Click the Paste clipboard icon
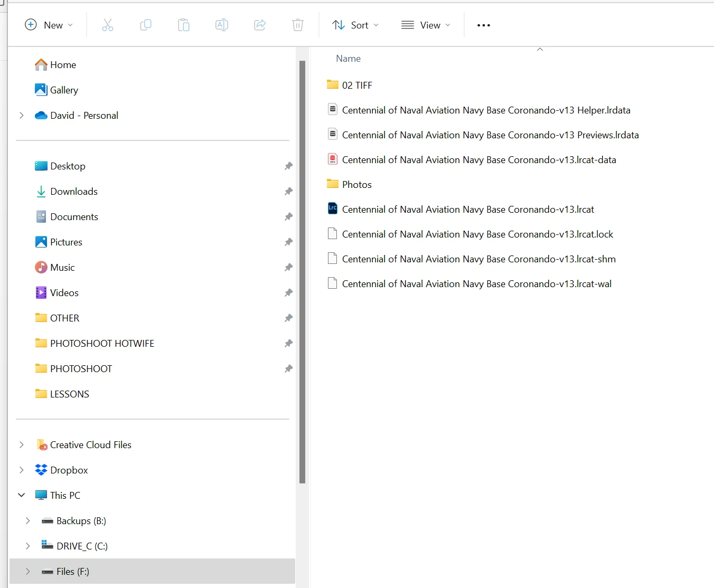 (184, 25)
